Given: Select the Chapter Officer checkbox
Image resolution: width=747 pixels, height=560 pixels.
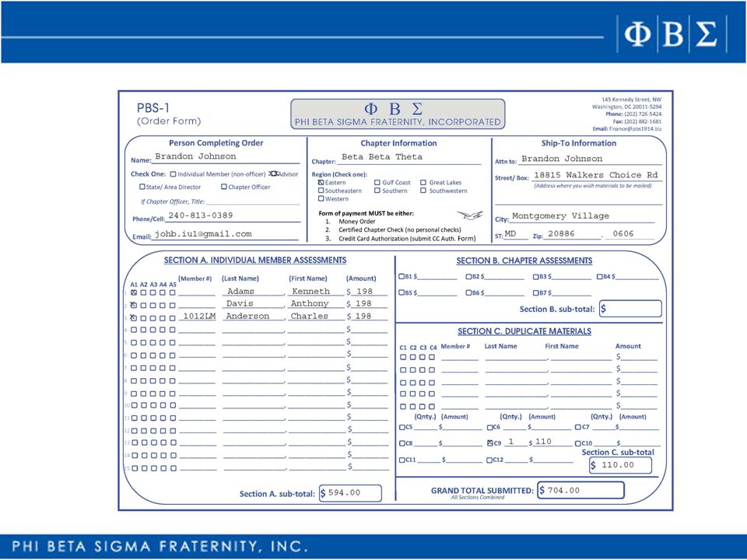Looking at the screenshot, I should point(224,187).
